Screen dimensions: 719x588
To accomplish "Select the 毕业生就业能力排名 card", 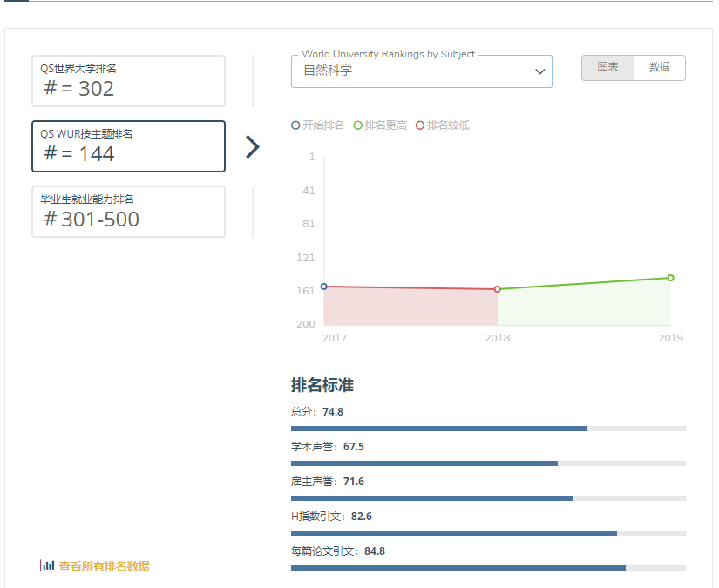I will 128,212.
